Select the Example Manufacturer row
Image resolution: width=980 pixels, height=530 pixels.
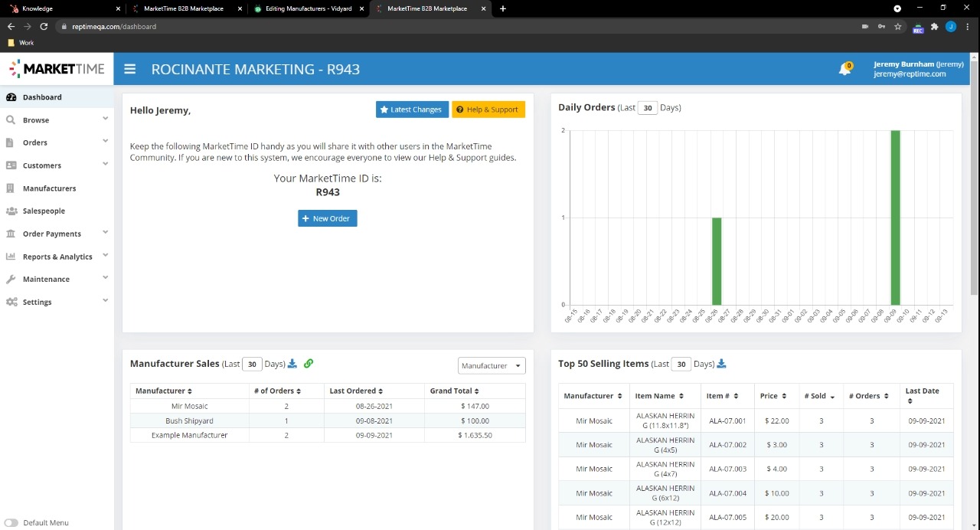point(328,435)
